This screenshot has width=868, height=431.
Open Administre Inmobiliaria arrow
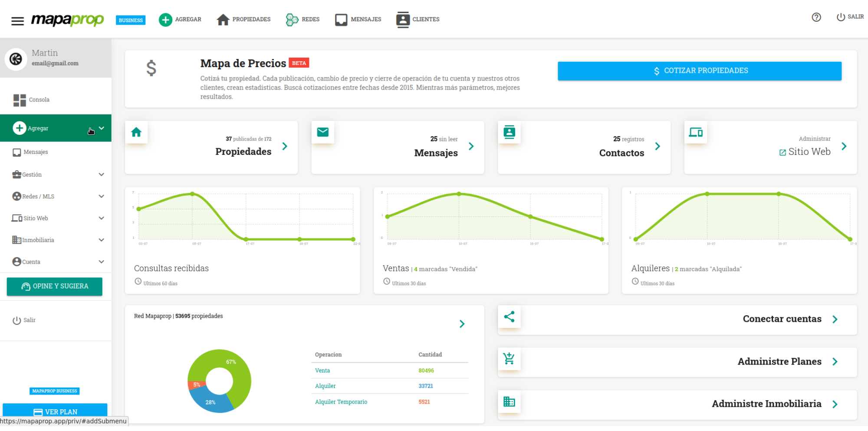pos(835,404)
